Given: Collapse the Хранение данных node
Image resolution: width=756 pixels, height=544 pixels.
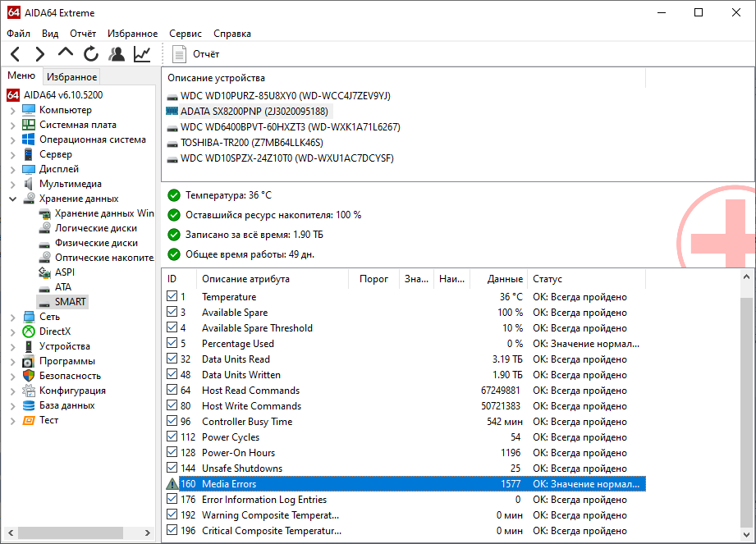Looking at the screenshot, I should tap(13, 199).
